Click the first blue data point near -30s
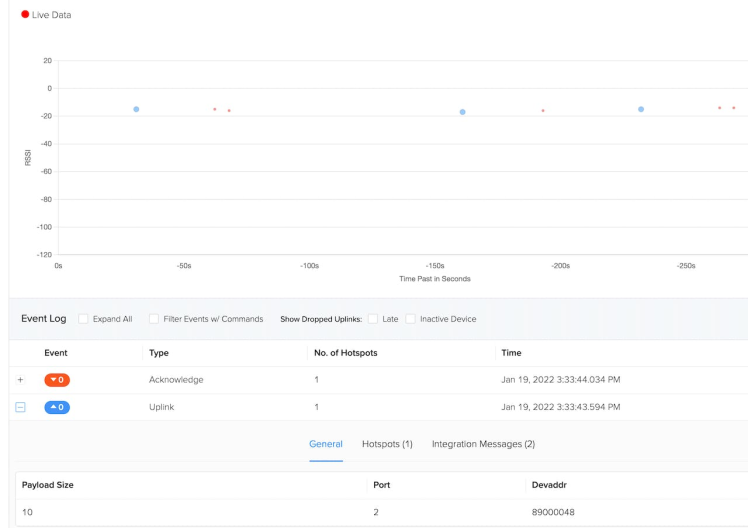 136,109
